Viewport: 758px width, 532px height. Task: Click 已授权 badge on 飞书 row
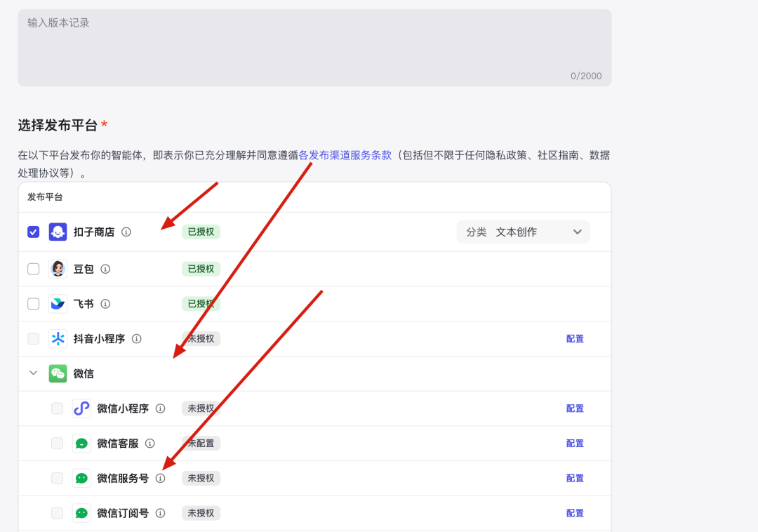(x=201, y=303)
